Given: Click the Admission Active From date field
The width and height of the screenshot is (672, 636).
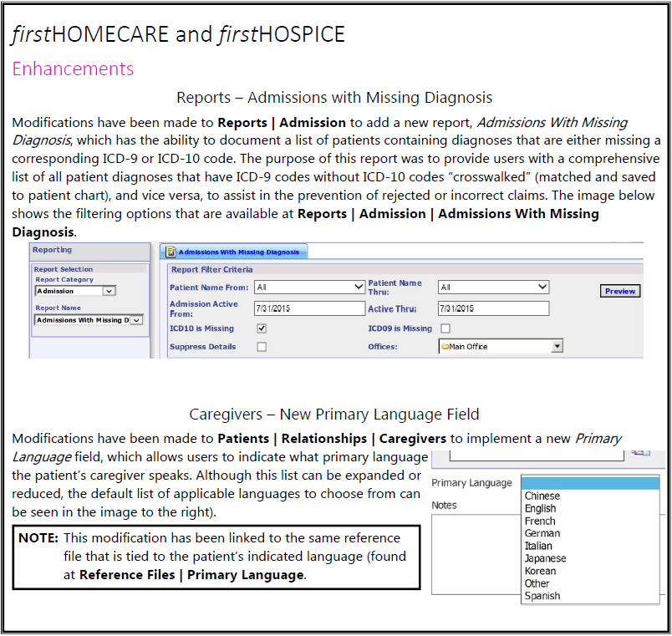Looking at the screenshot, I should 309,308.
